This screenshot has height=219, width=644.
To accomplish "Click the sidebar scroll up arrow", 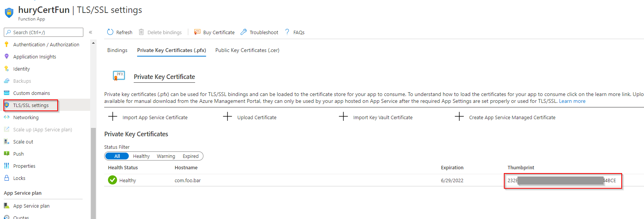I will (93, 43).
